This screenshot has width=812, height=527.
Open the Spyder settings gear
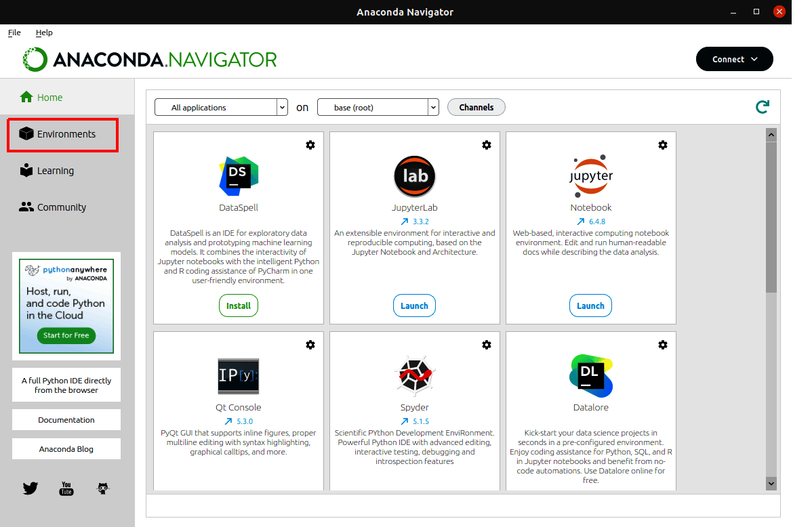click(x=487, y=344)
